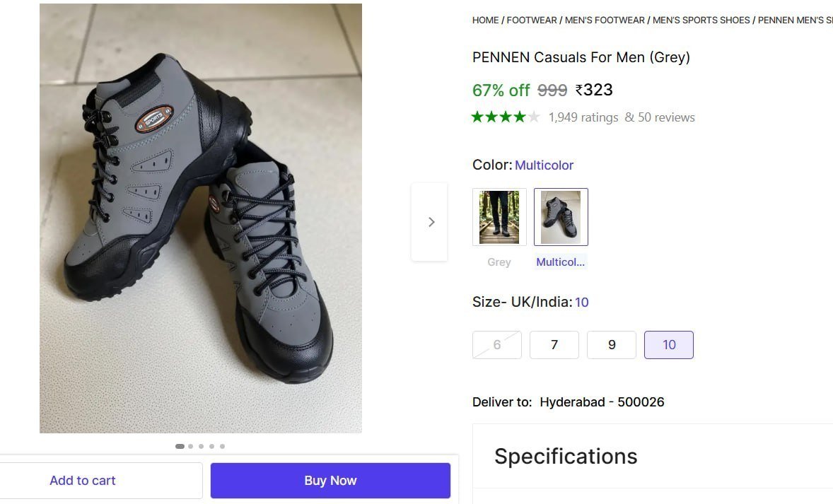Change the Hyderabad delivery location

pyautogui.click(x=602, y=402)
